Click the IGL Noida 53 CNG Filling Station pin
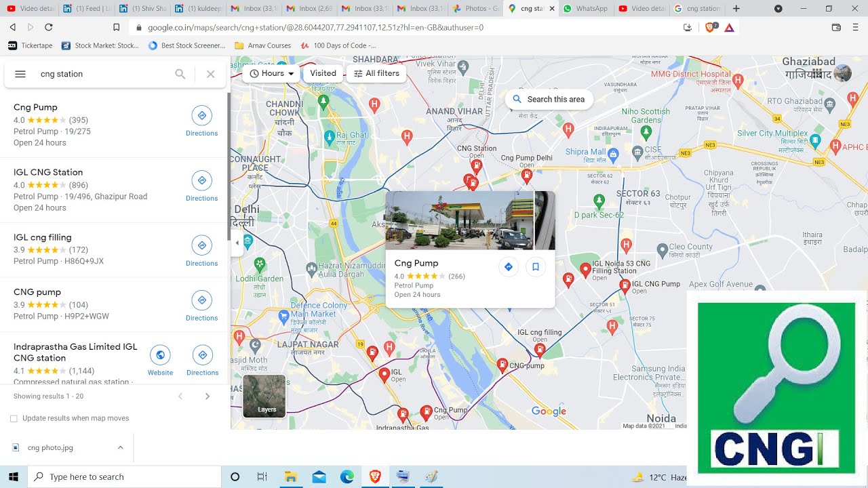The image size is (868, 488). pos(585,270)
